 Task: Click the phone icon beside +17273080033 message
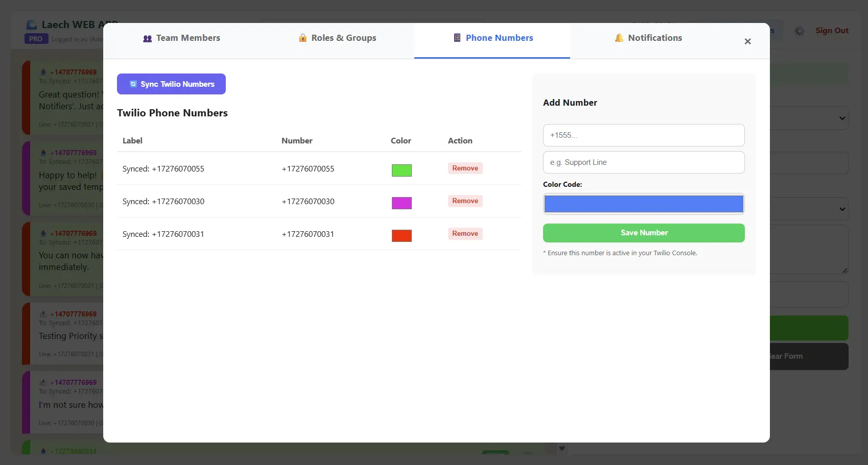[43, 451]
